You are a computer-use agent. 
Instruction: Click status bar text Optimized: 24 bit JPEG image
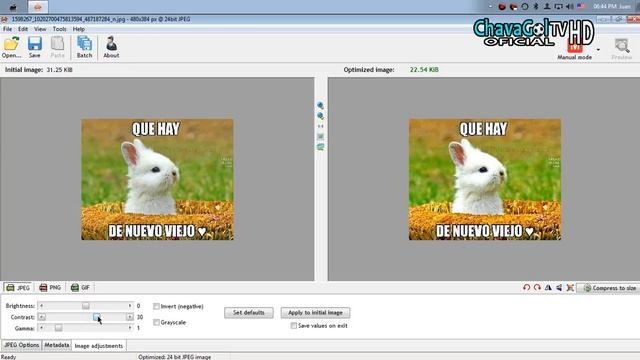click(x=174, y=357)
